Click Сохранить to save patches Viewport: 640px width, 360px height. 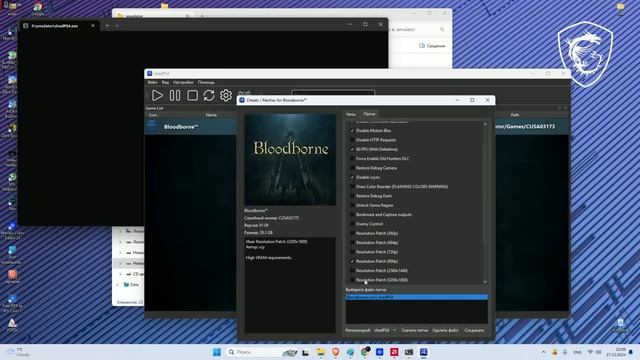tap(474, 330)
